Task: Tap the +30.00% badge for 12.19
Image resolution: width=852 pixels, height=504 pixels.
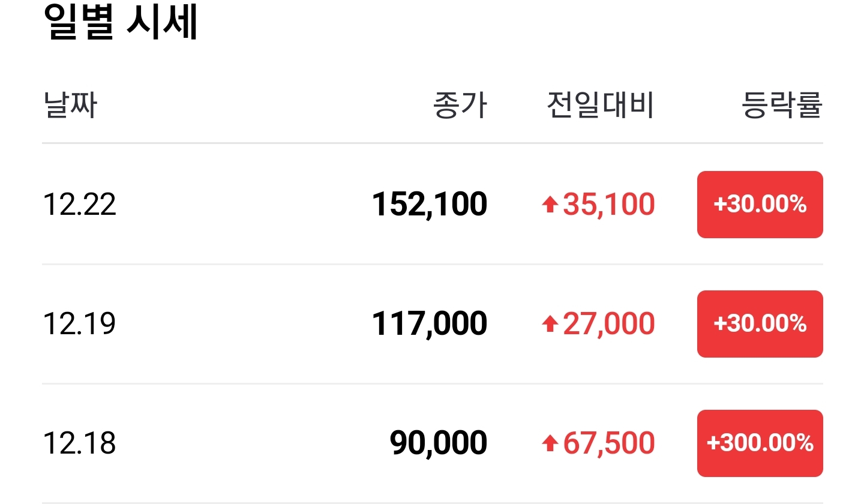Action: [760, 324]
